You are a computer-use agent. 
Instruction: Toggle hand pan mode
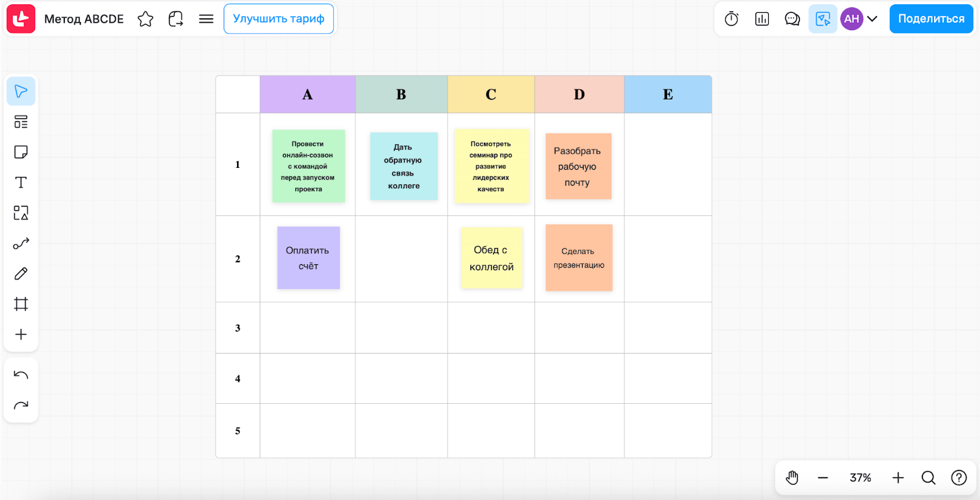(x=792, y=477)
